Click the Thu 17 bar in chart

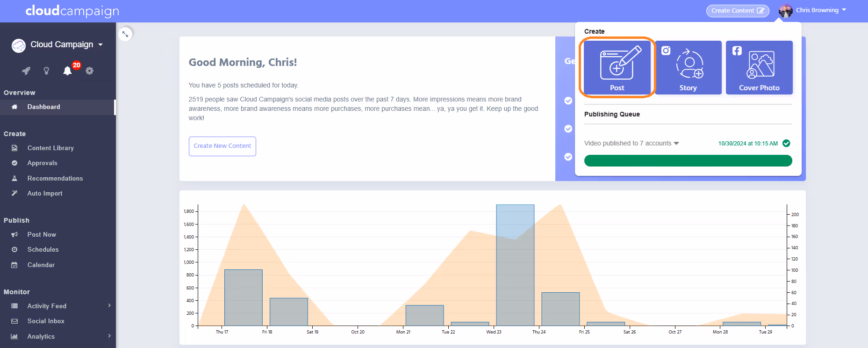tap(244, 297)
